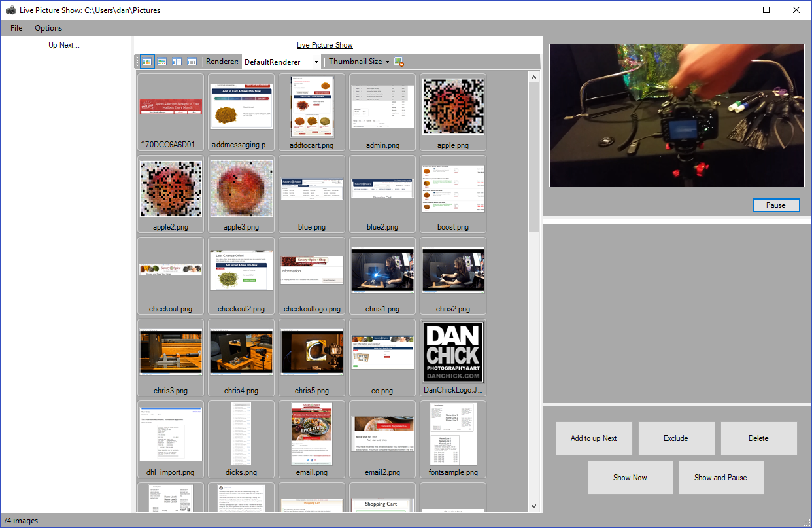The height and width of the screenshot is (528, 812).
Task: Select the dicks.png thumbnail
Action: [241, 439]
